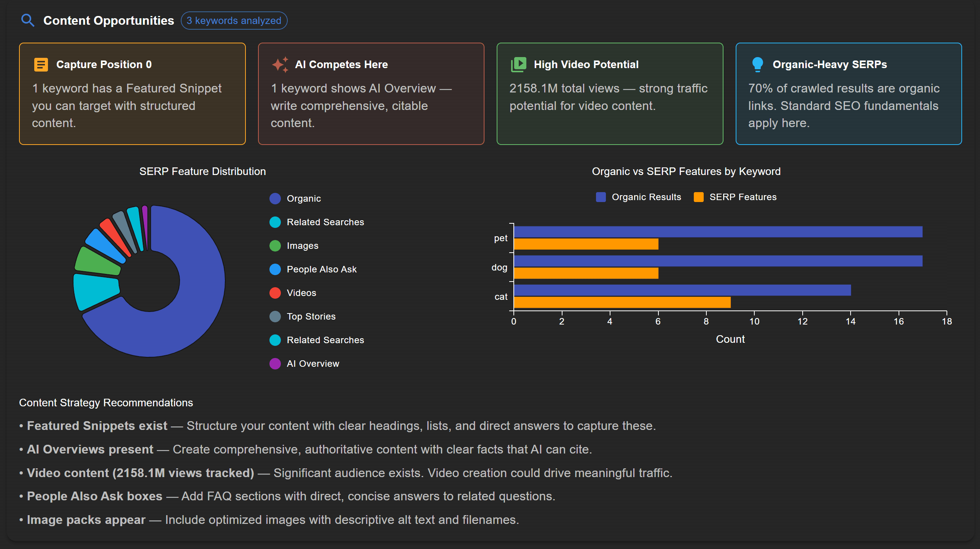The image size is (980, 549).
Task: Click the video play icon on High Video Potential card
Action: pyautogui.click(x=518, y=64)
